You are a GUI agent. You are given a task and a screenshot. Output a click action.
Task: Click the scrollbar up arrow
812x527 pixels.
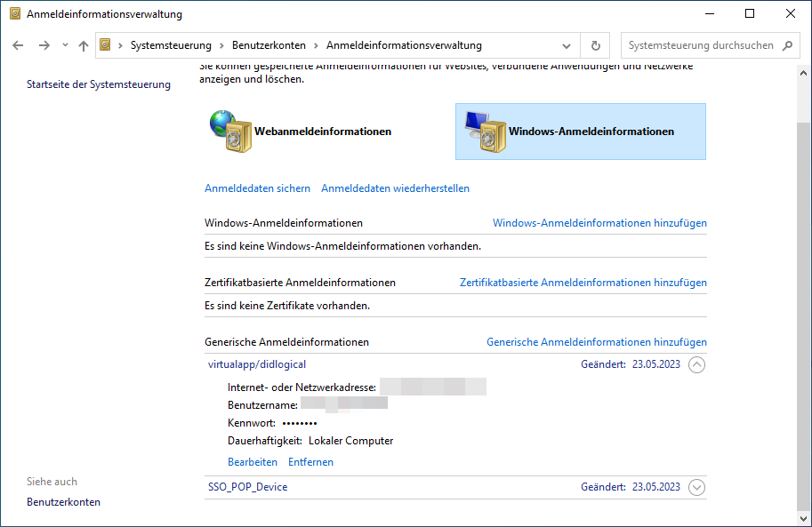(x=803, y=74)
